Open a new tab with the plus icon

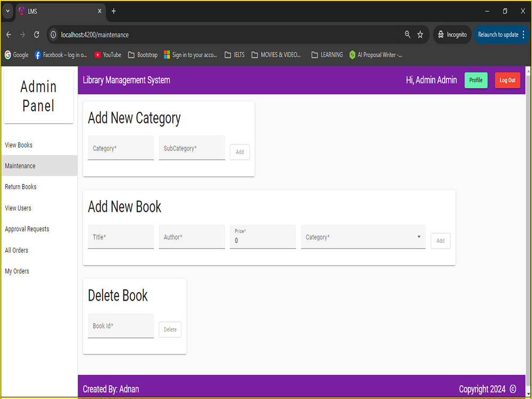coord(114,11)
